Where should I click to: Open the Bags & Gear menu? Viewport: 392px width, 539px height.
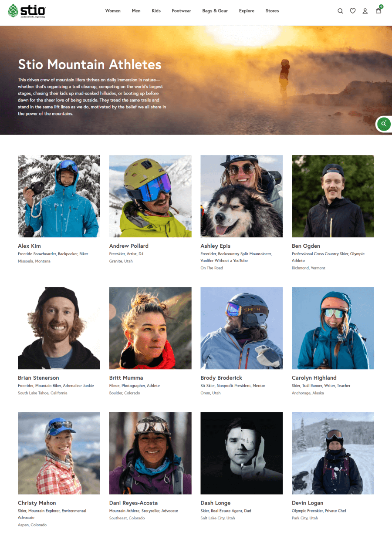pyautogui.click(x=215, y=11)
